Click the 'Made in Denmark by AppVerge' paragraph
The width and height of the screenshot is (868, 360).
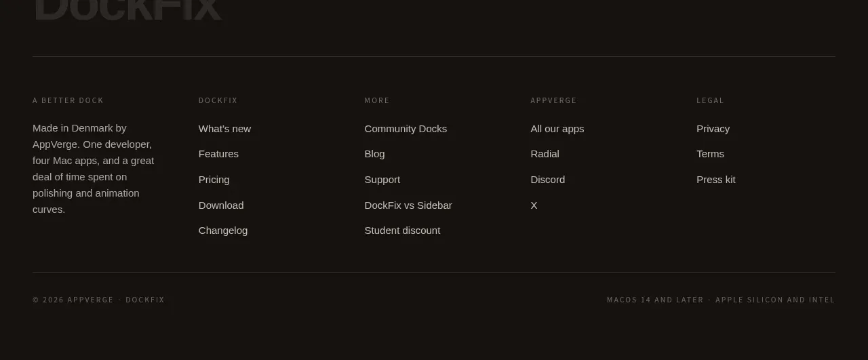pyautogui.click(x=94, y=169)
